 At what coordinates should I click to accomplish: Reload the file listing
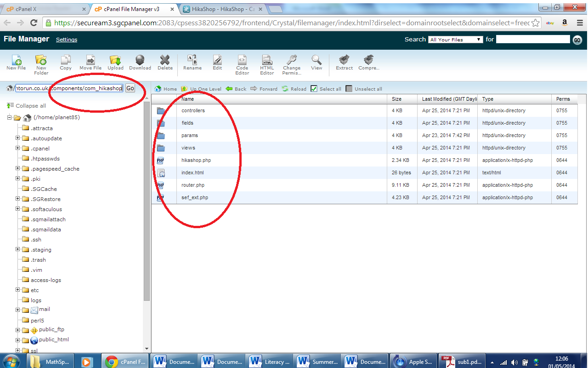click(294, 89)
